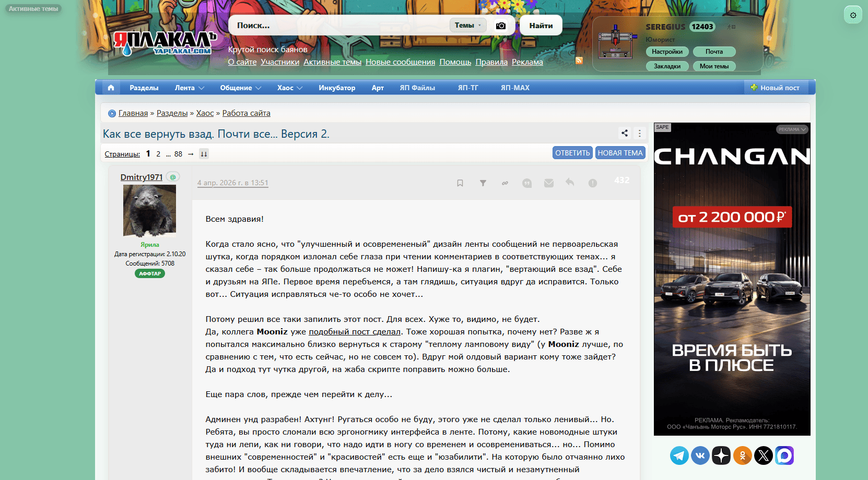Open the gear settings in top-right corner
The height and width of the screenshot is (480, 868).
[853, 15]
